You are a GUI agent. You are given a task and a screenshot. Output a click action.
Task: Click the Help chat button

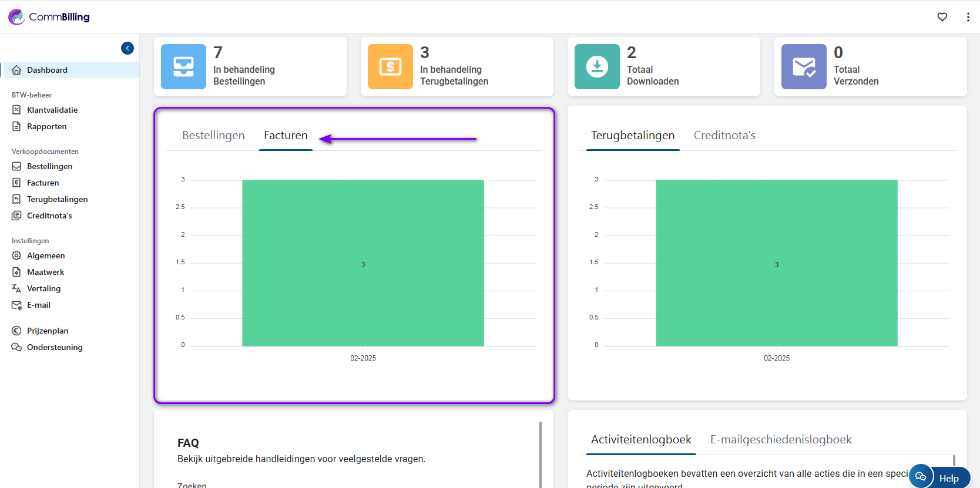click(x=939, y=477)
